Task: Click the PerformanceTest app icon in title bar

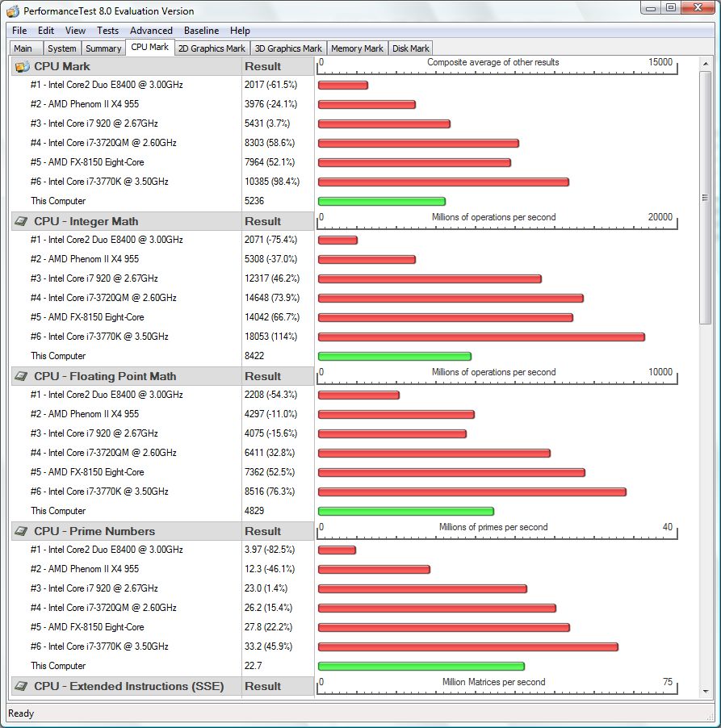Action: tap(13, 10)
